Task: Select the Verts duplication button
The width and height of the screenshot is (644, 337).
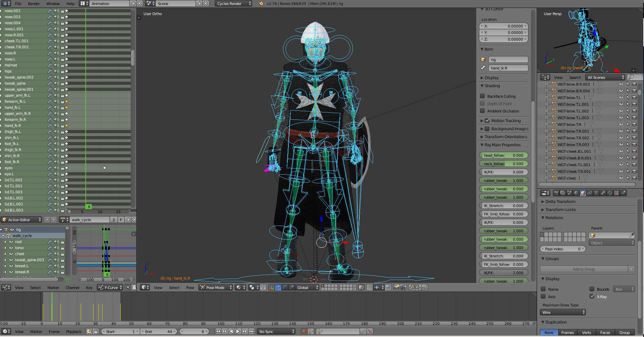Action: 586,333
